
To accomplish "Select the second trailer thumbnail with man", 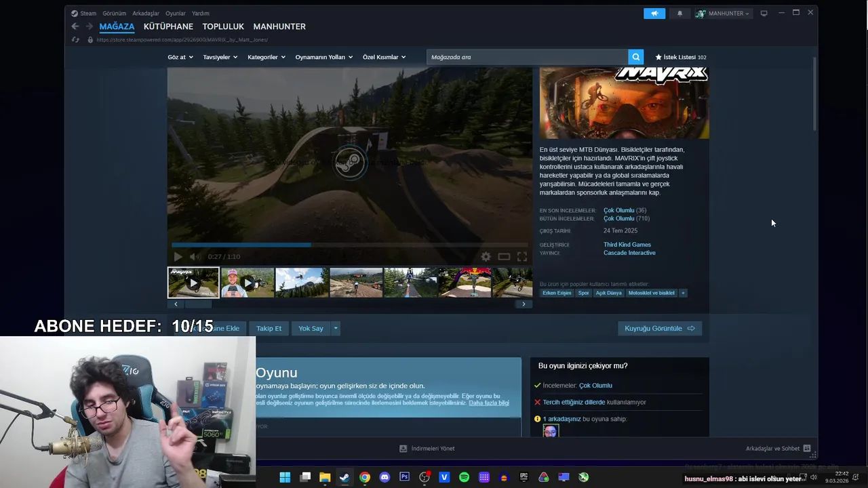I will click(x=248, y=283).
